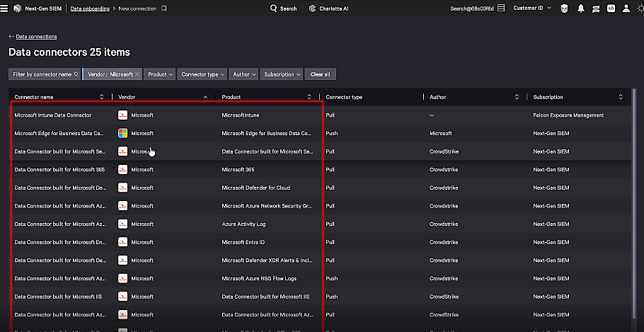
Task: Click the Microsoft Edge for Business colorful logo
Action: coord(123,133)
